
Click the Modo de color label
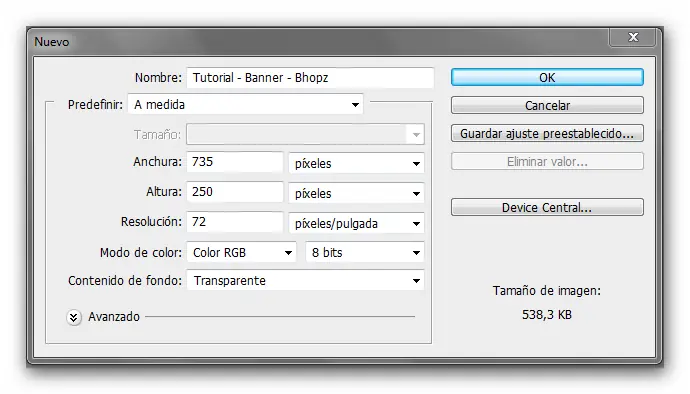[x=140, y=252]
